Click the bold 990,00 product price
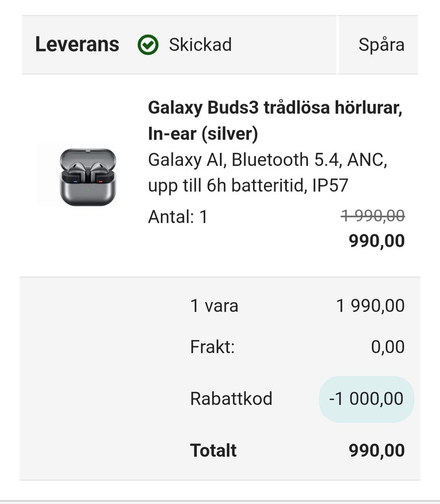Viewport: 440px width, 504px height. [x=376, y=241]
